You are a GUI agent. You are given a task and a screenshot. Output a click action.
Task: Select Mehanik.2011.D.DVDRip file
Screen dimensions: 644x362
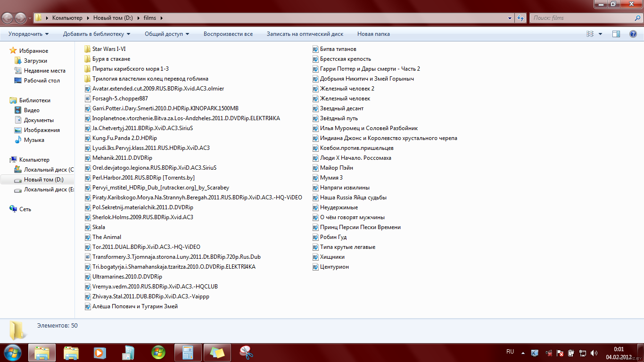tap(118, 158)
